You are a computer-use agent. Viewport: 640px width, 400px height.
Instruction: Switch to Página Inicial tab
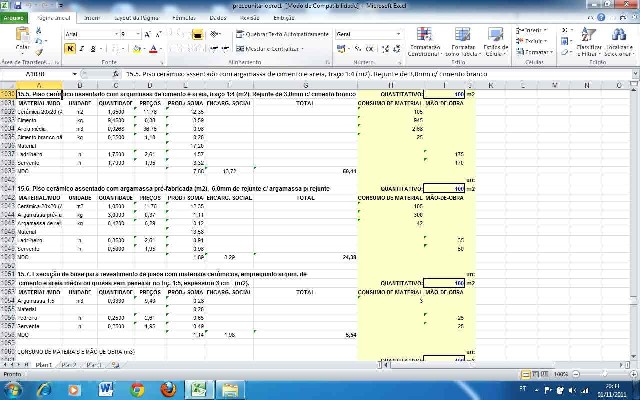click(x=53, y=18)
